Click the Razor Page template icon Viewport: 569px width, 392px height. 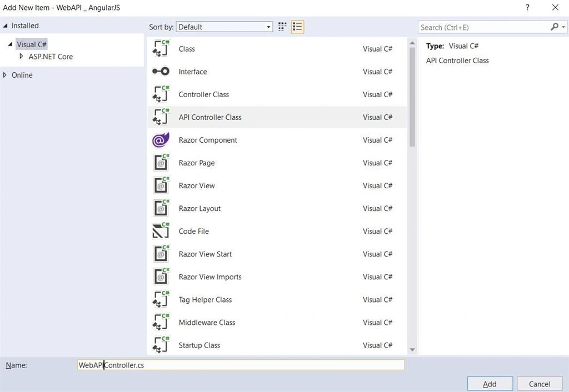click(x=161, y=163)
